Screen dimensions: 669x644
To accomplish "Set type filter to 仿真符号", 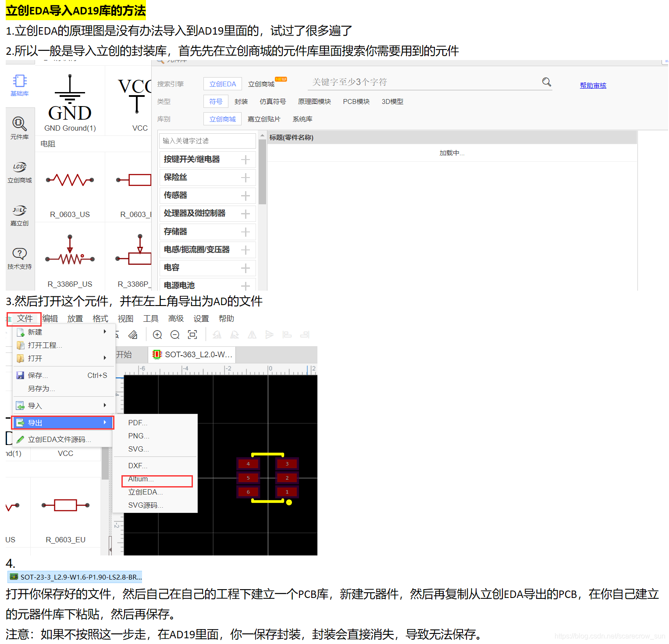I will 273,101.
